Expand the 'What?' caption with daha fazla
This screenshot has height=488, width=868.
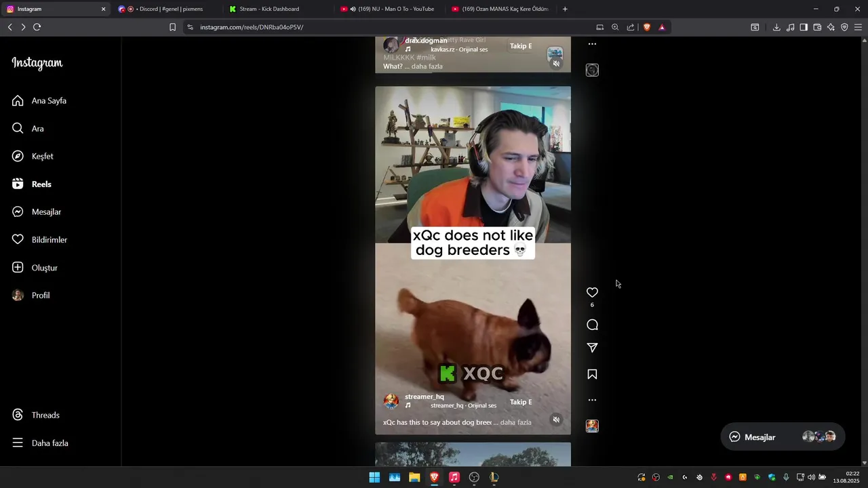(427, 66)
